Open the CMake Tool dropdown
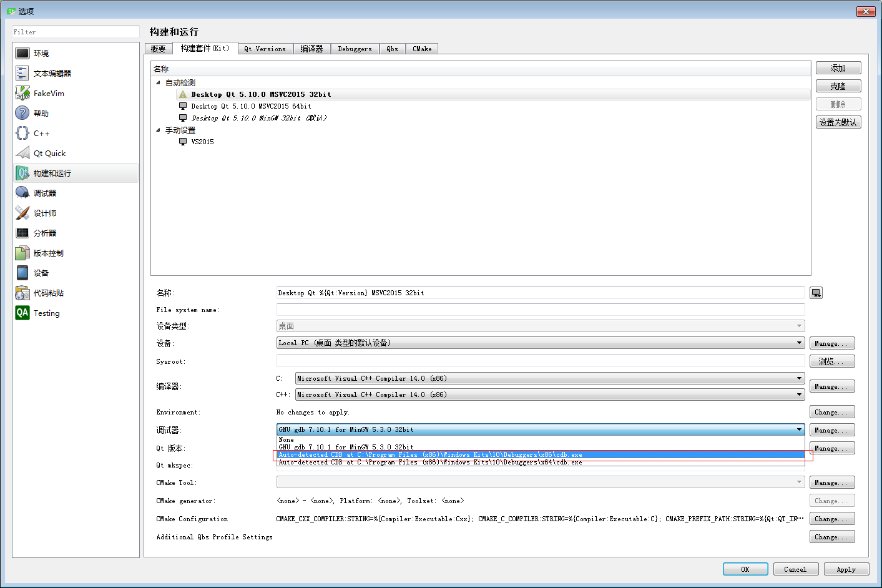Viewport: 882px width, 588px height. point(799,481)
